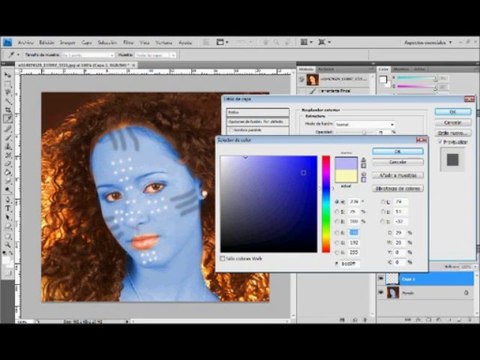
Task: Select the S saturation radio button
Action: pyautogui.click(x=337, y=212)
